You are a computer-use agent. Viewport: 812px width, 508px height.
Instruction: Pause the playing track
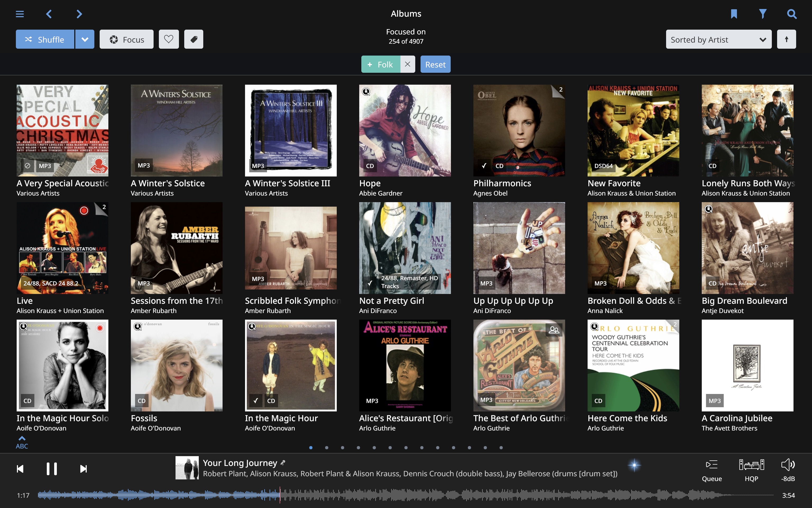[x=52, y=469]
